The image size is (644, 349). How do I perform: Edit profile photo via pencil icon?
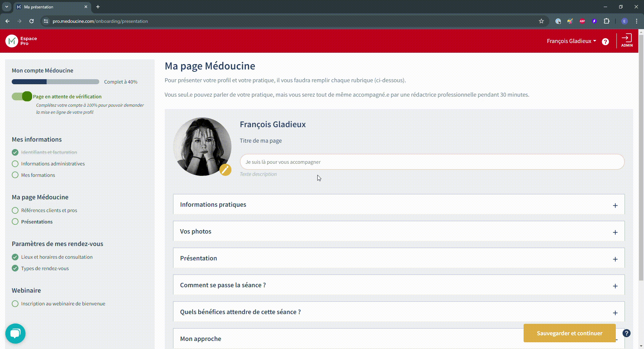pos(225,170)
